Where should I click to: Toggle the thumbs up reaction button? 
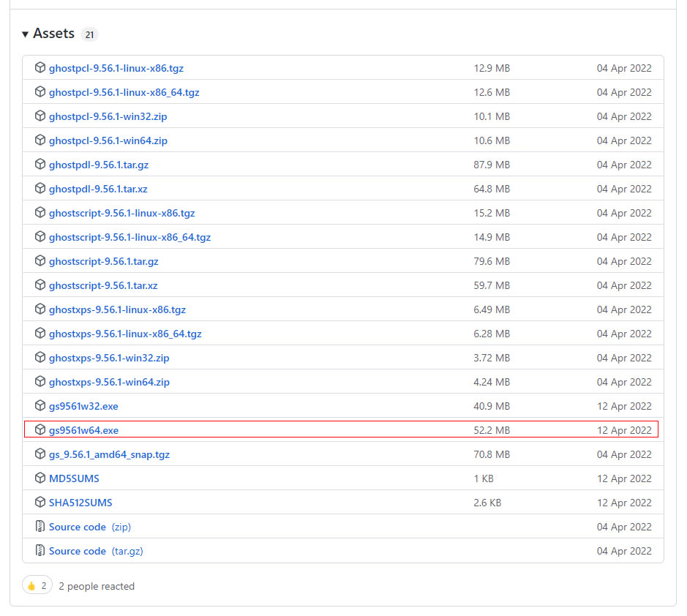(x=37, y=586)
